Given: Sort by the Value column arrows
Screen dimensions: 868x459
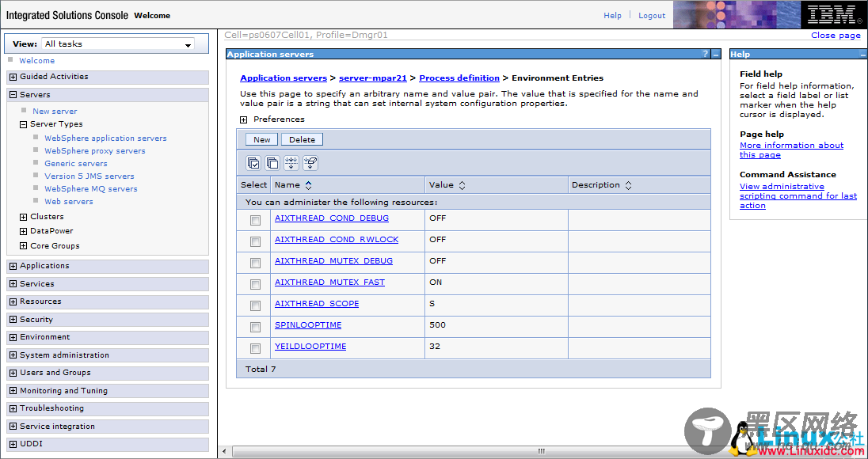Looking at the screenshot, I should click(462, 185).
